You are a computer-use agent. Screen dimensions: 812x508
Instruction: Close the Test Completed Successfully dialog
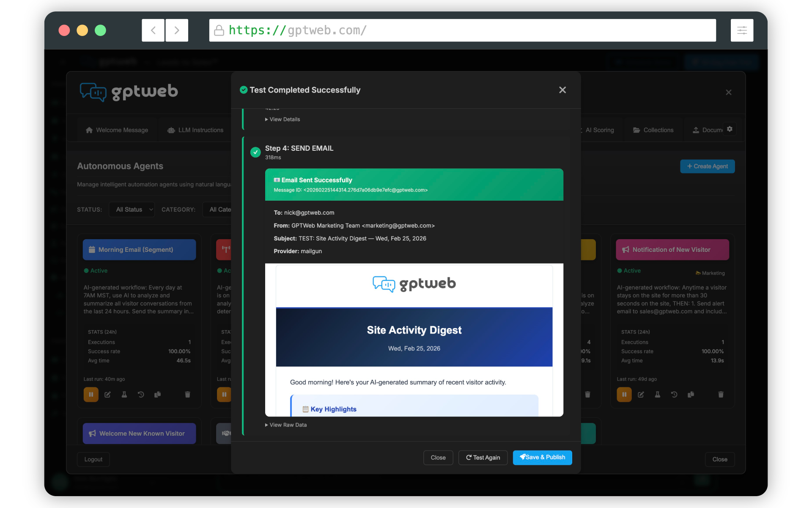tap(562, 90)
